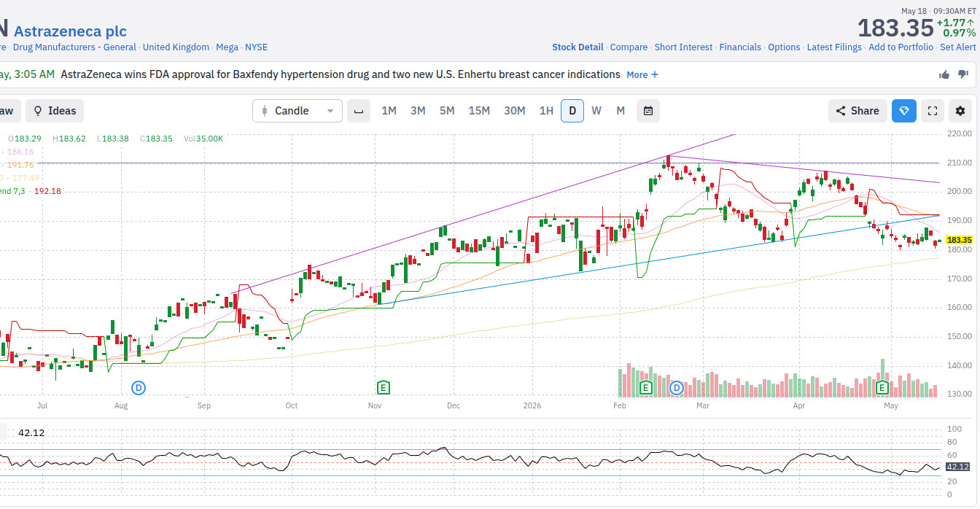
Task: Open the Compare page
Action: (629, 47)
